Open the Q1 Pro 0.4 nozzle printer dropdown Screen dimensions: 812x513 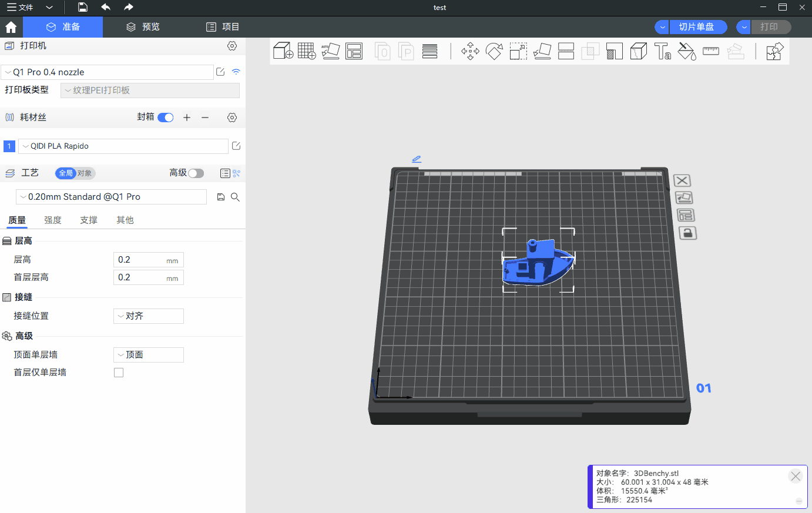[x=108, y=72]
